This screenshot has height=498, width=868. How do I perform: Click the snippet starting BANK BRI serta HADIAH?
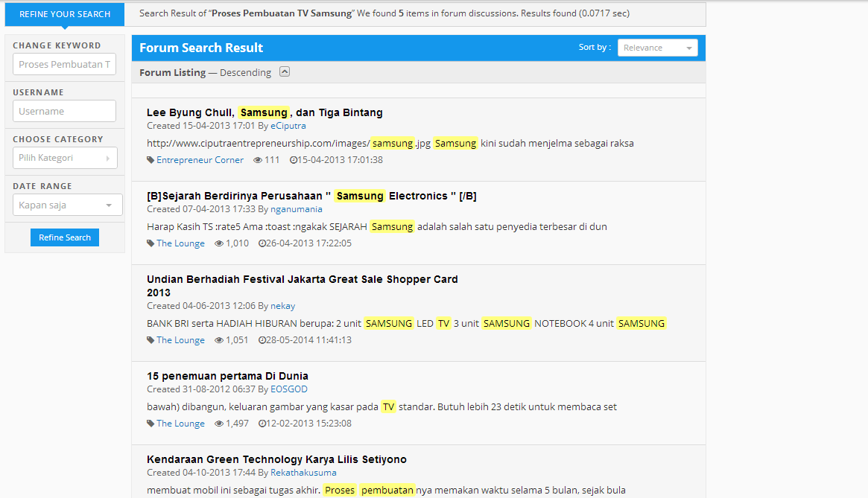point(406,324)
